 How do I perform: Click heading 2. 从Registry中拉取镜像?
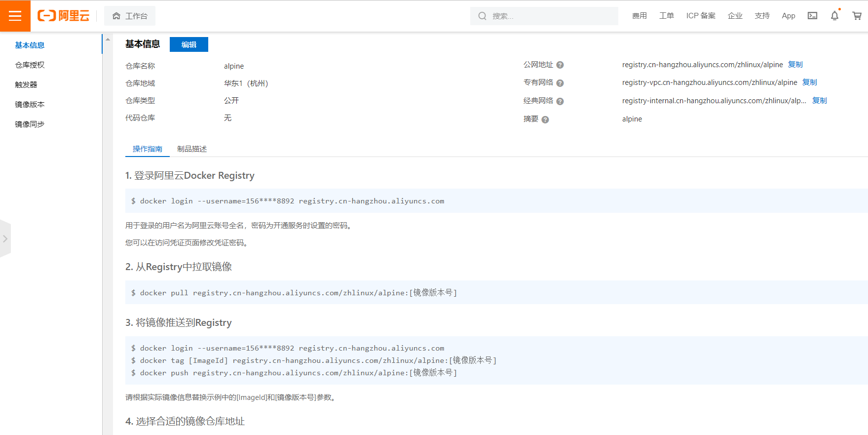[179, 267]
